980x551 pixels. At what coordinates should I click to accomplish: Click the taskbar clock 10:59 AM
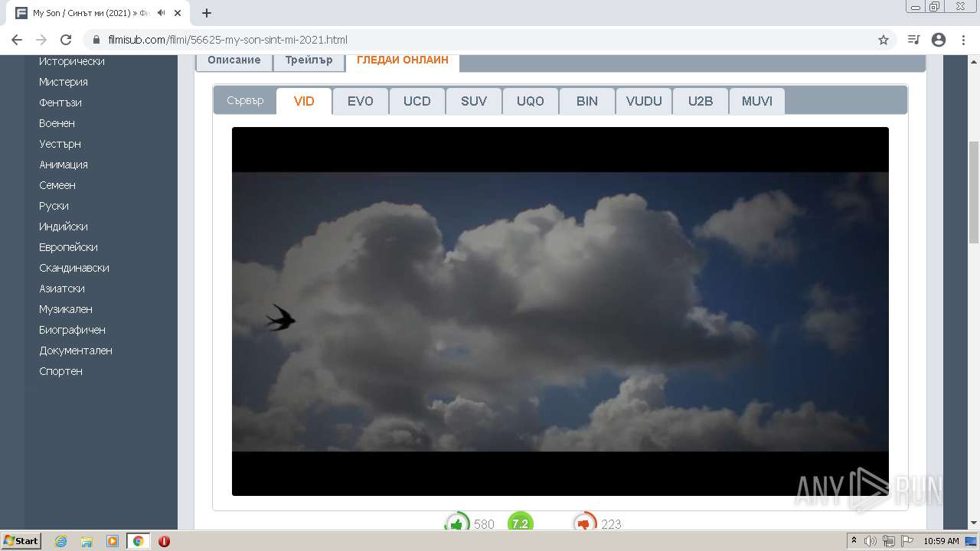941,541
